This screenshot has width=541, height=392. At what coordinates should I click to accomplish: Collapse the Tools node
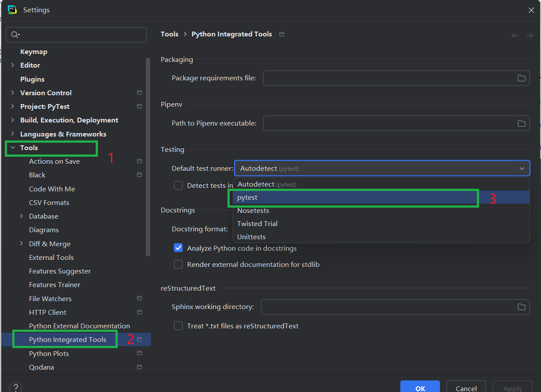[13, 147]
